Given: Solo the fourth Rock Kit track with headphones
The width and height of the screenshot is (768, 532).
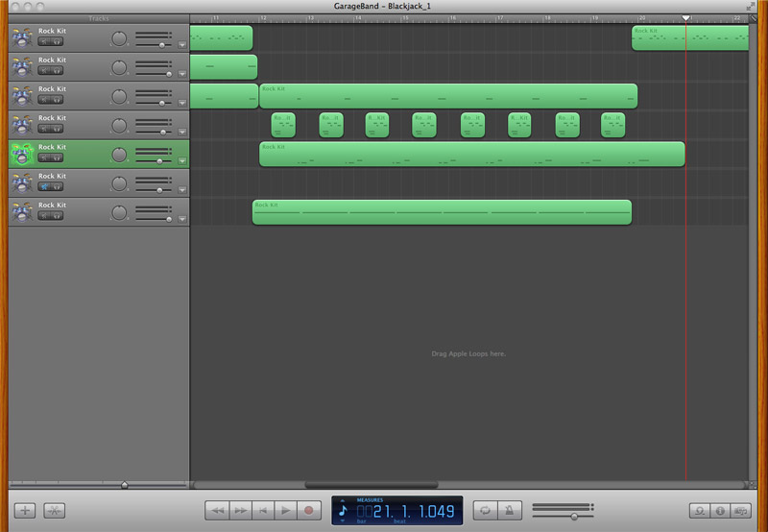Looking at the screenshot, I should (x=57, y=129).
